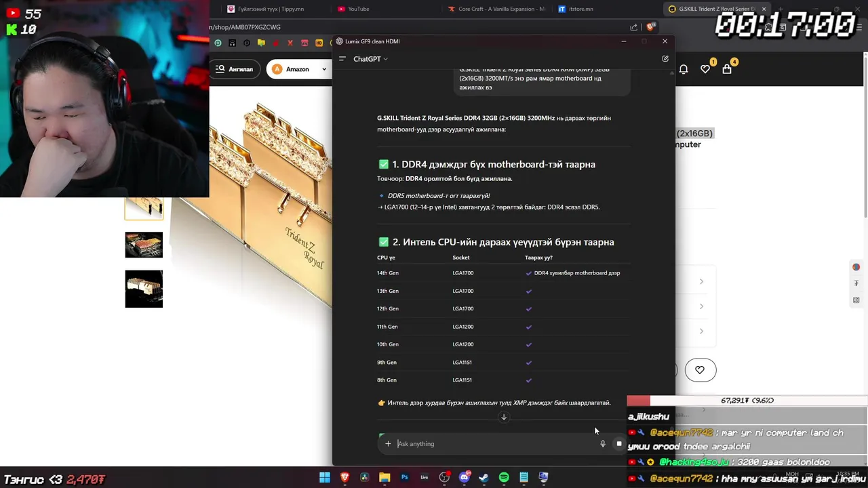Open Steam from taskbar
868x488 pixels.
click(x=484, y=477)
